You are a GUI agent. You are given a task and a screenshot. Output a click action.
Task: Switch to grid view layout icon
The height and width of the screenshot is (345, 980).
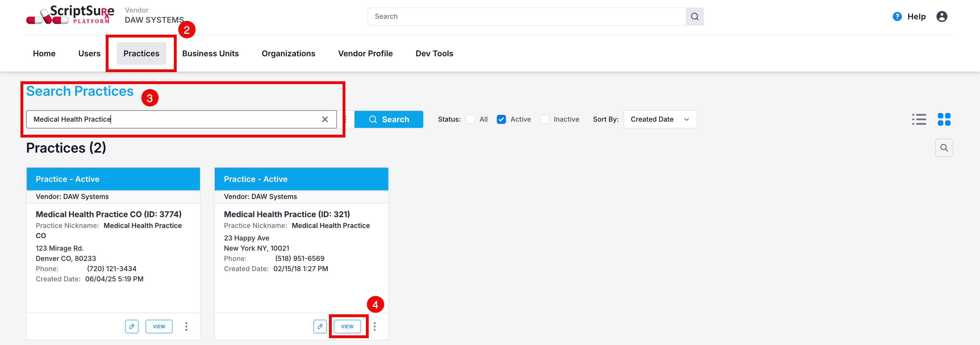click(x=944, y=119)
